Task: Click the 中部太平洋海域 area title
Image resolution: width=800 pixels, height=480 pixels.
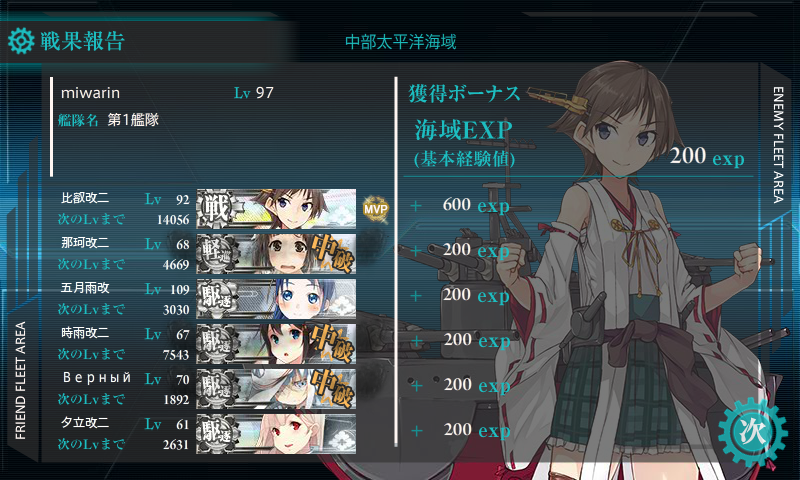Action: [x=401, y=42]
